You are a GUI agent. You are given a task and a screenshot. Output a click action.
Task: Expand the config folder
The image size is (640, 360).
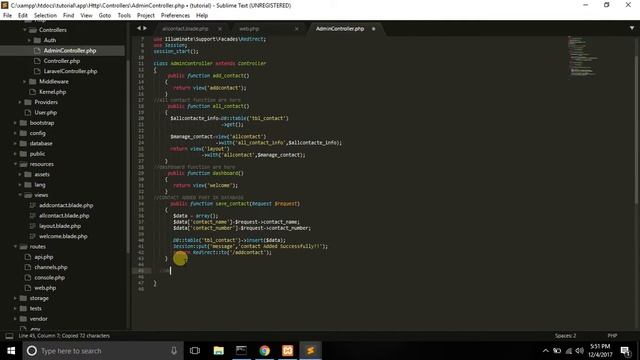(x=16, y=133)
